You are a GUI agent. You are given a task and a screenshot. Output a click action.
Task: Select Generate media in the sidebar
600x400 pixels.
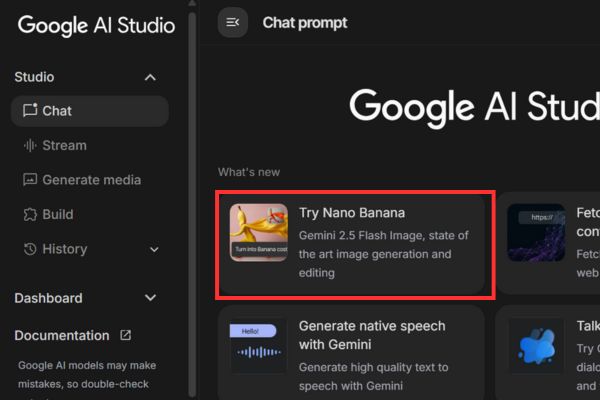pos(91,180)
